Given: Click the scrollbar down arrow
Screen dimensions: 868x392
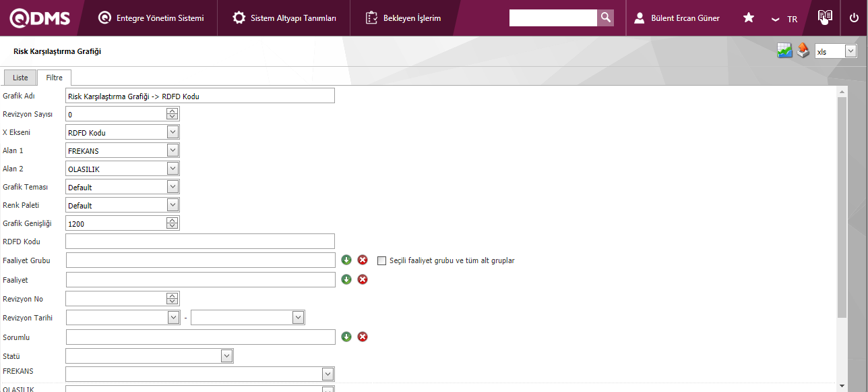Looking at the screenshot, I should [x=841, y=386].
